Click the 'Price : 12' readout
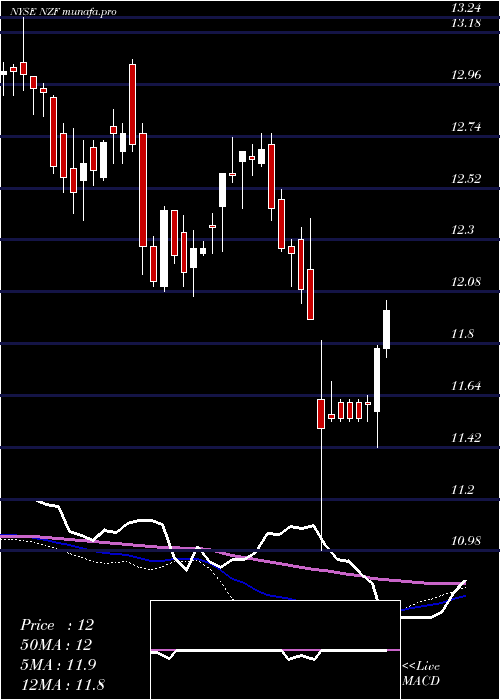Viewport: 500px width, 700px height. click(x=57, y=625)
